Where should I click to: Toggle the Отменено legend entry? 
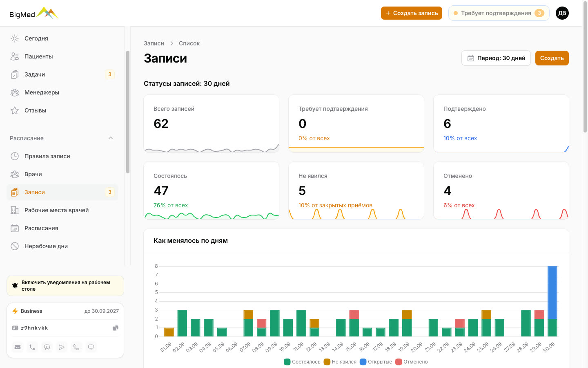(x=412, y=362)
